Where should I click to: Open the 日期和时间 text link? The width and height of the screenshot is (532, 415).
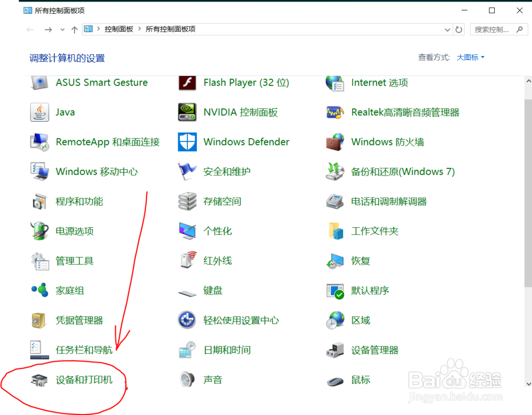pyautogui.click(x=227, y=350)
